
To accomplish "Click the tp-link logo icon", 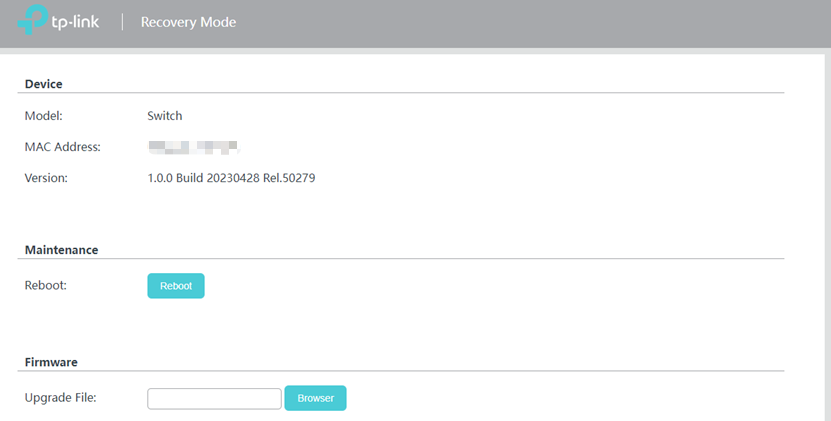I will point(32,22).
